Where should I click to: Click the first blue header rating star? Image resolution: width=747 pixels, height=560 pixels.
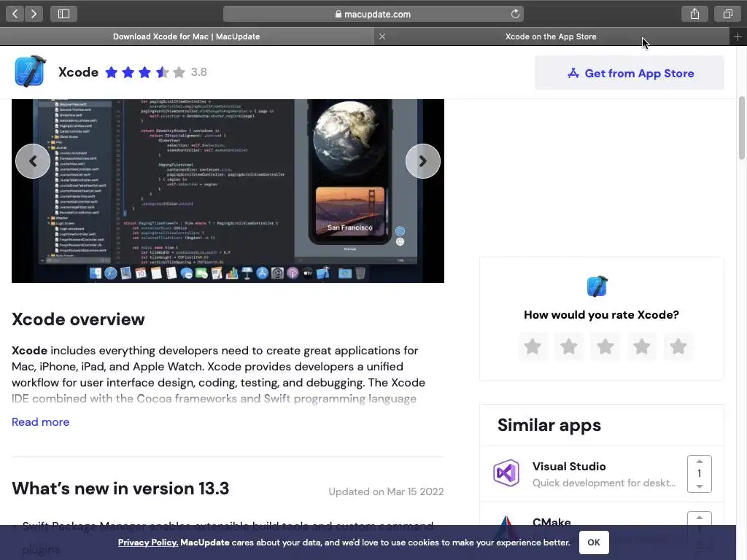coord(112,72)
